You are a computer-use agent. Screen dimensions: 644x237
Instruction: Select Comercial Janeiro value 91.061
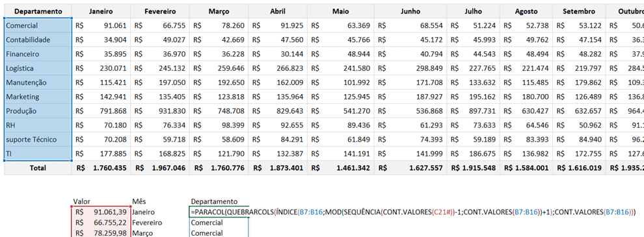(x=101, y=25)
